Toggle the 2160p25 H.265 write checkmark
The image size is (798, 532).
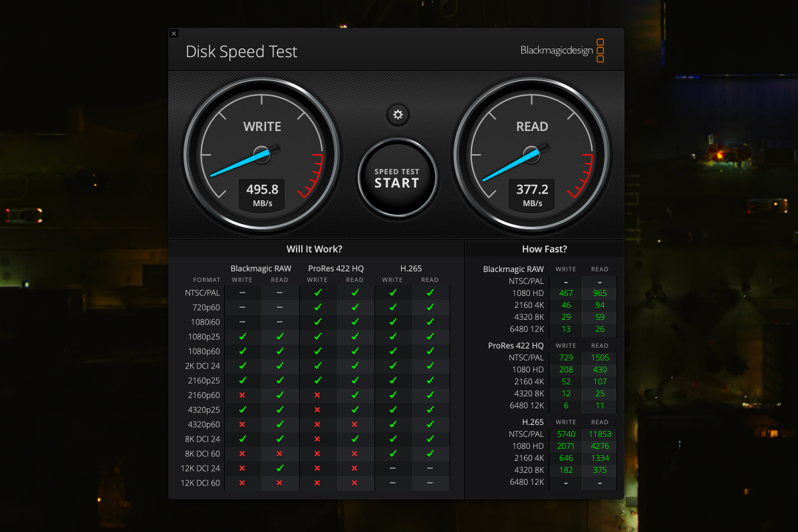392,380
